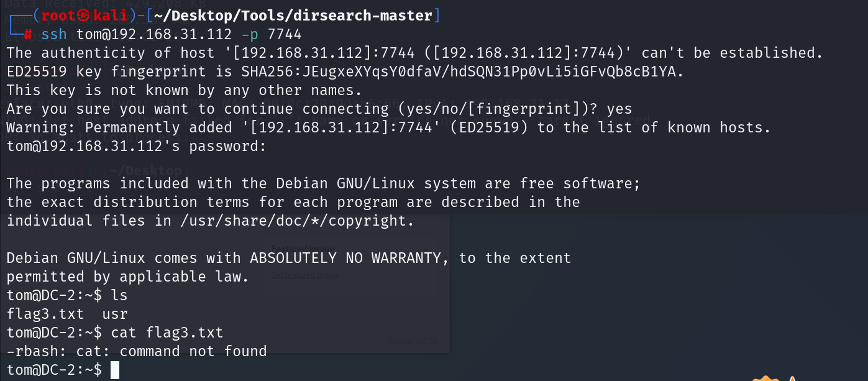Click the white block cursor at the prompt

click(x=114, y=370)
